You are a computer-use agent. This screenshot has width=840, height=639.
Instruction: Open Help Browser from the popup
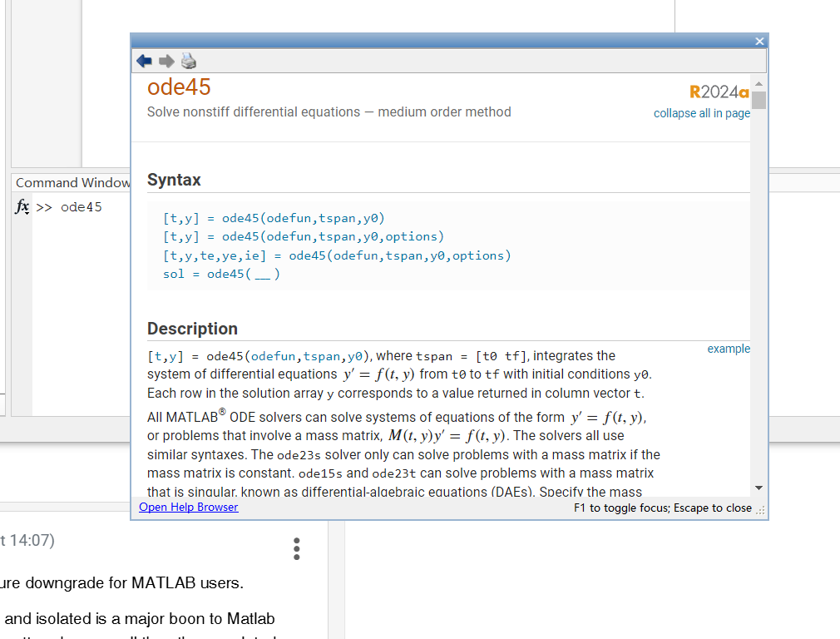pos(189,508)
